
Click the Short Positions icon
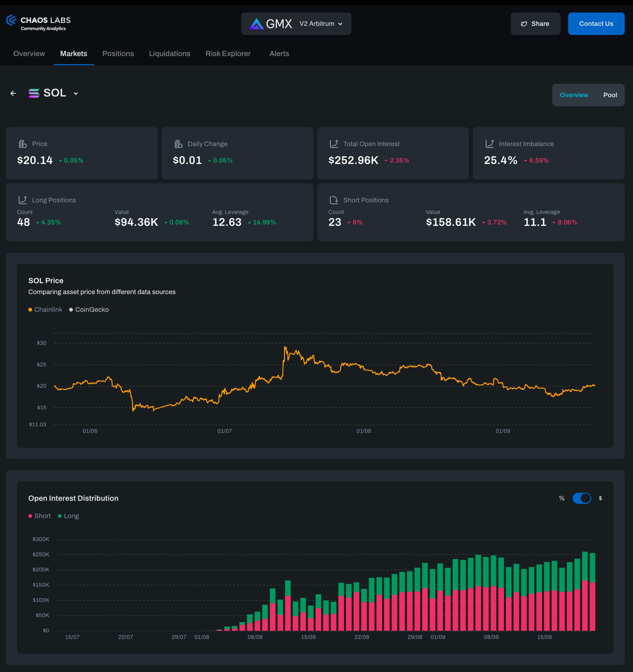[334, 200]
